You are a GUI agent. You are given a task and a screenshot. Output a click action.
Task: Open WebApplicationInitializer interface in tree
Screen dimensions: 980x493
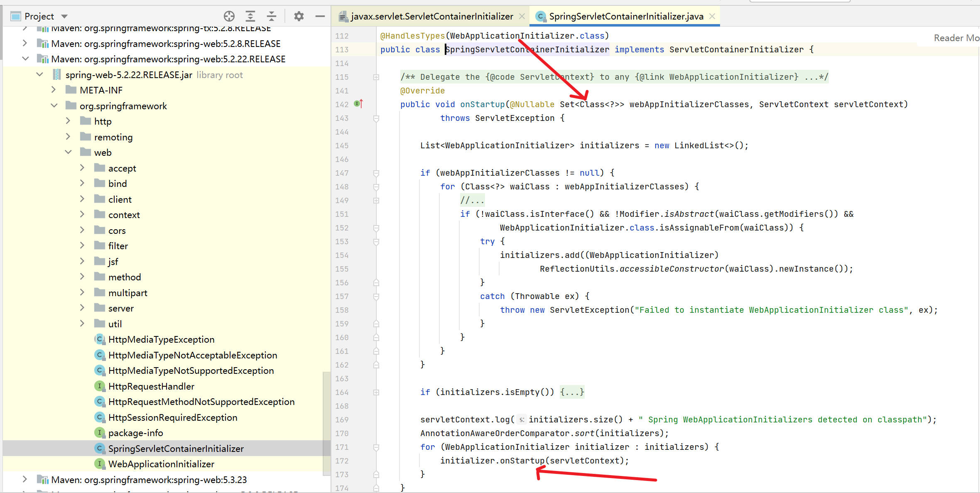tap(161, 464)
